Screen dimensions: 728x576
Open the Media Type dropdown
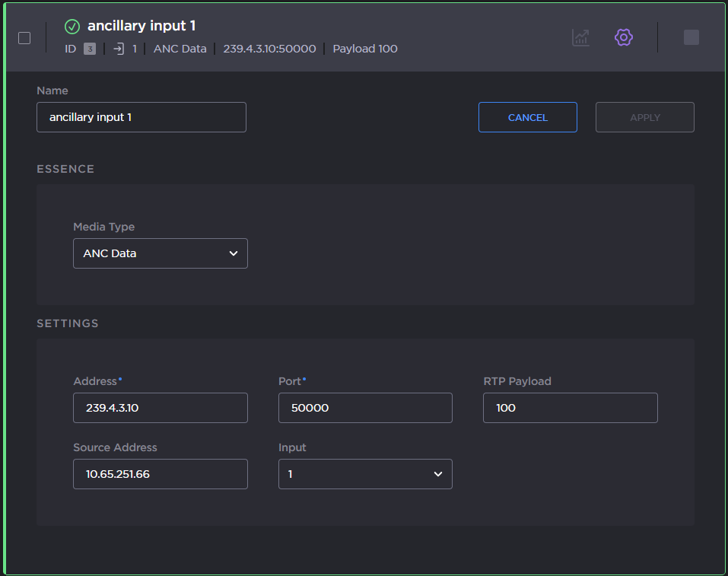coord(160,253)
